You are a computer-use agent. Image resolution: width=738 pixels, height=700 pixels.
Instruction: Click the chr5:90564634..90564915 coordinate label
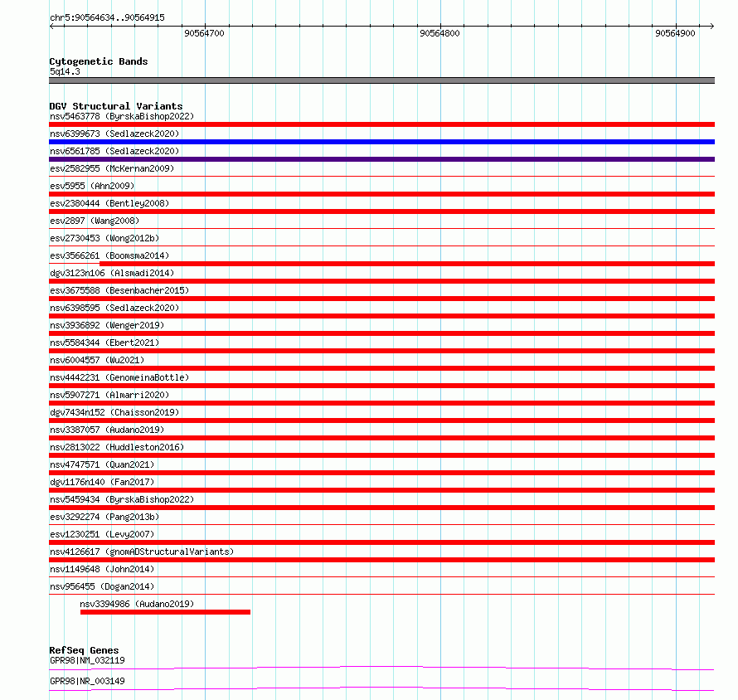click(x=107, y=18)
